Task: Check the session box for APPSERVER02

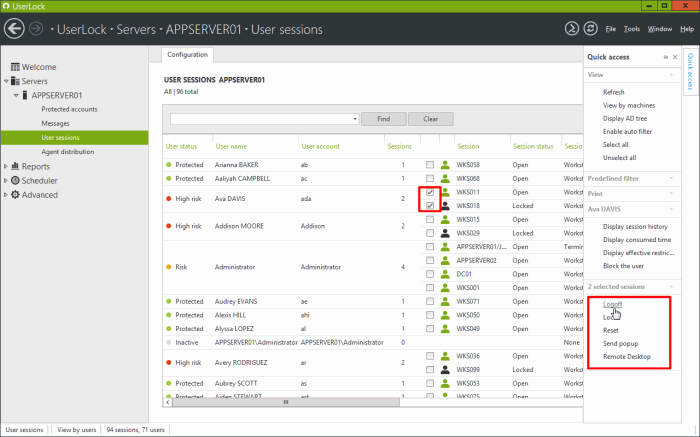Action: point(430,260)
